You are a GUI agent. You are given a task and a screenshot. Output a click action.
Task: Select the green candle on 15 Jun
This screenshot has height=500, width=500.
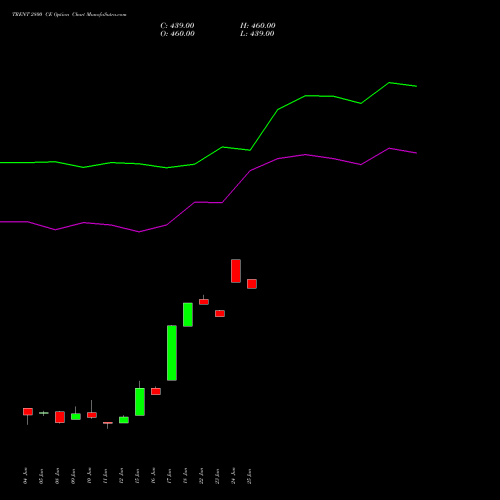(x=140, y=402)
